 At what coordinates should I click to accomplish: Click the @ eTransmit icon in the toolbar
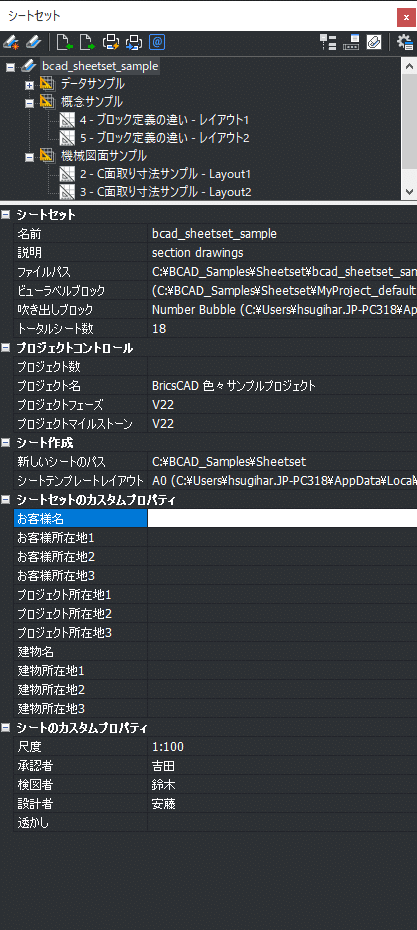click(157, 42)
